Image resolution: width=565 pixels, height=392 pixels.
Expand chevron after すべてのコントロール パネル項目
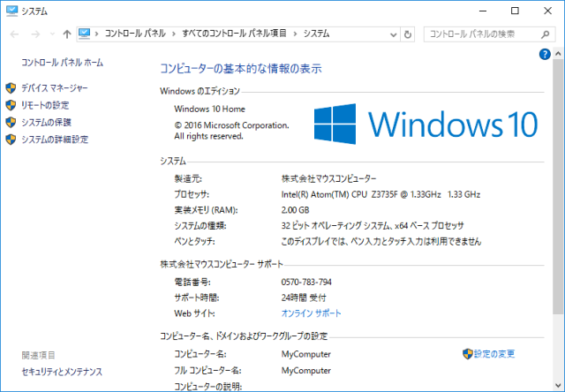point(295,34)
